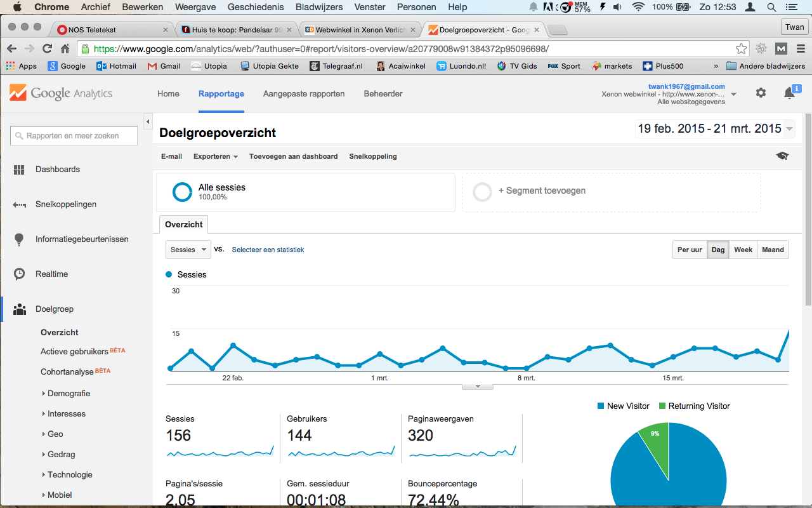Click the Wi-Fi status icon
The width and height of the screenshot is (812, 508).
pos(638,7)
